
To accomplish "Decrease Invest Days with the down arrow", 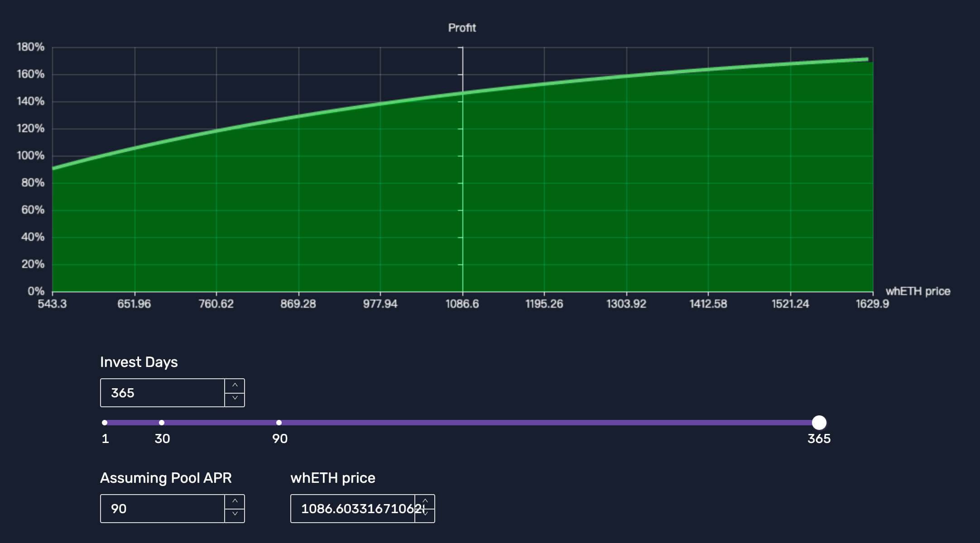I will [x=235, y=399].
